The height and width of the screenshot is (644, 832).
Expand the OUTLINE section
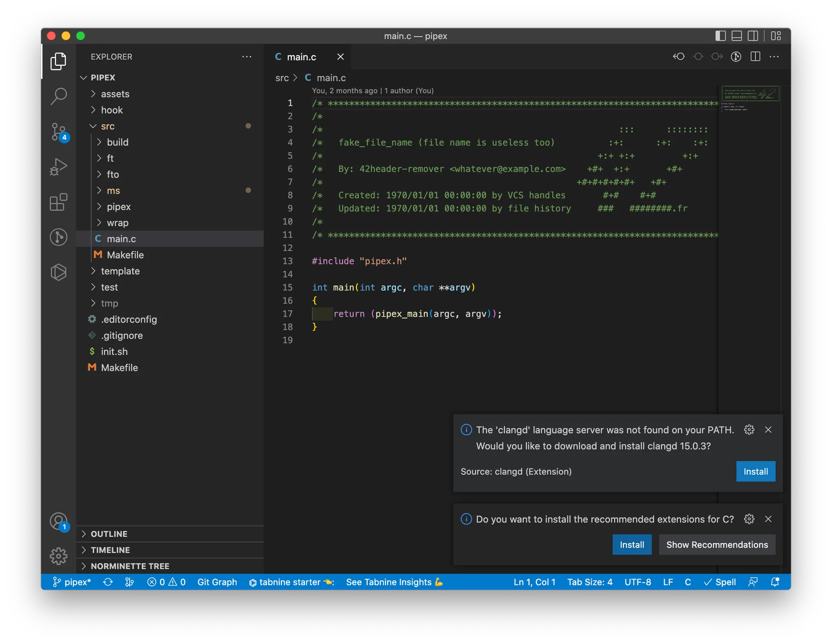point(109,534)
